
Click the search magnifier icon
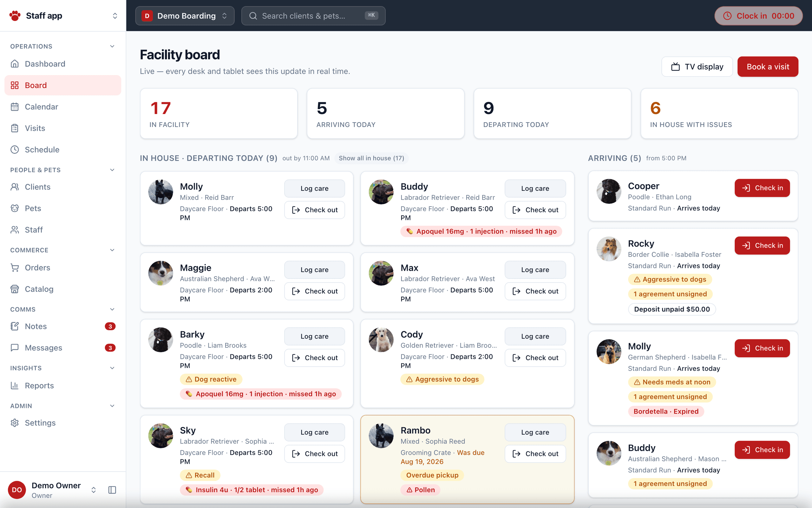(x=253, y=16)
